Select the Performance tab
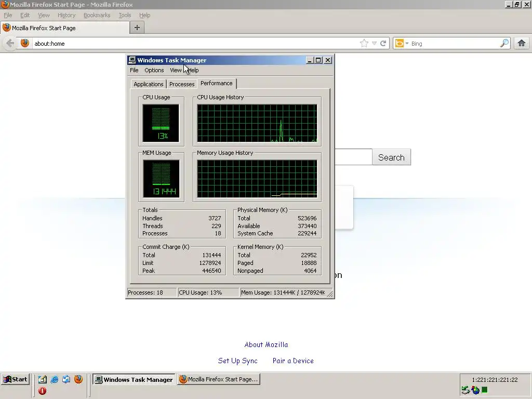The height and width of the screenshot is (399, 532). click(217, 84)
